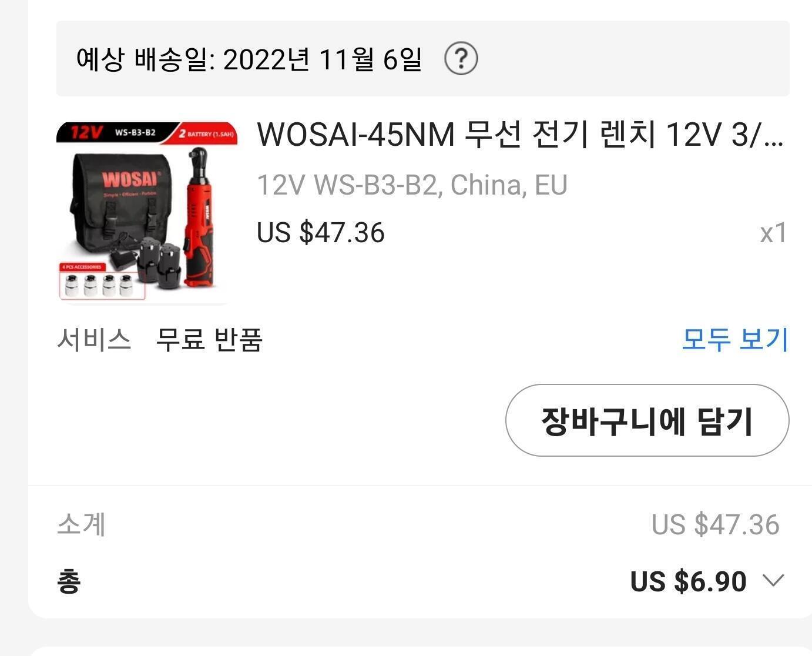
Task: Click the total amount US $6.90
Action: [x=688, y=581]
